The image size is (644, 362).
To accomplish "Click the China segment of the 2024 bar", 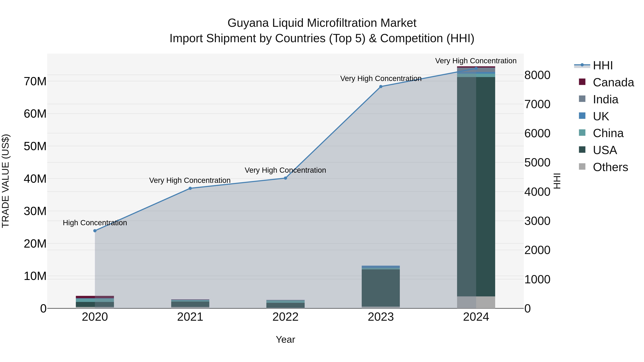I will coord(476,75).
